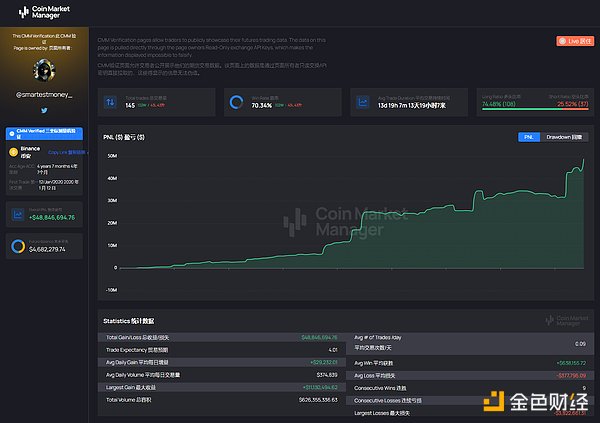Click the Largest Gain statistics row
Image resolution: width=600 pixels, height=423 pixels.
[220, 385]
